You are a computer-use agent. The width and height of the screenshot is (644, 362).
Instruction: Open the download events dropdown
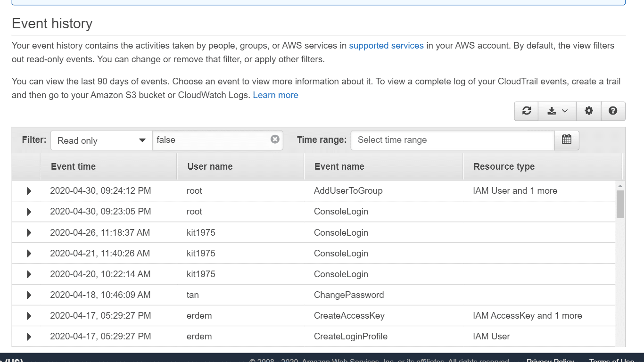point(558,111)
